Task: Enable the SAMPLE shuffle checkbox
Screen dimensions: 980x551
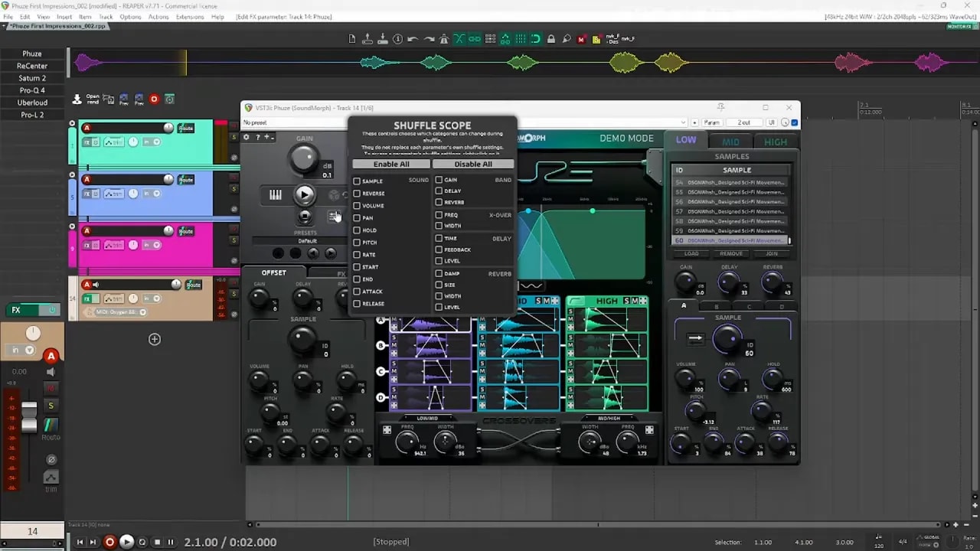Action: (357, 181)
